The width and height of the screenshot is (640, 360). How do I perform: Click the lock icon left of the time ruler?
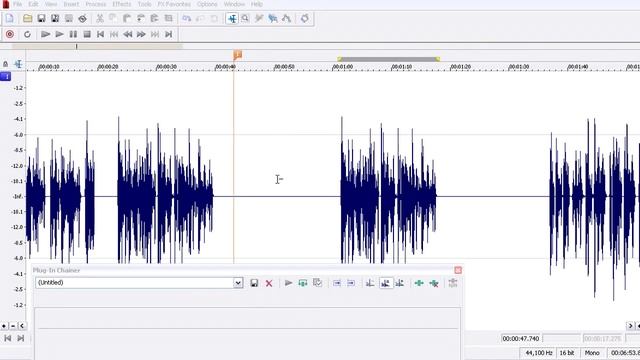click(5, 64)
